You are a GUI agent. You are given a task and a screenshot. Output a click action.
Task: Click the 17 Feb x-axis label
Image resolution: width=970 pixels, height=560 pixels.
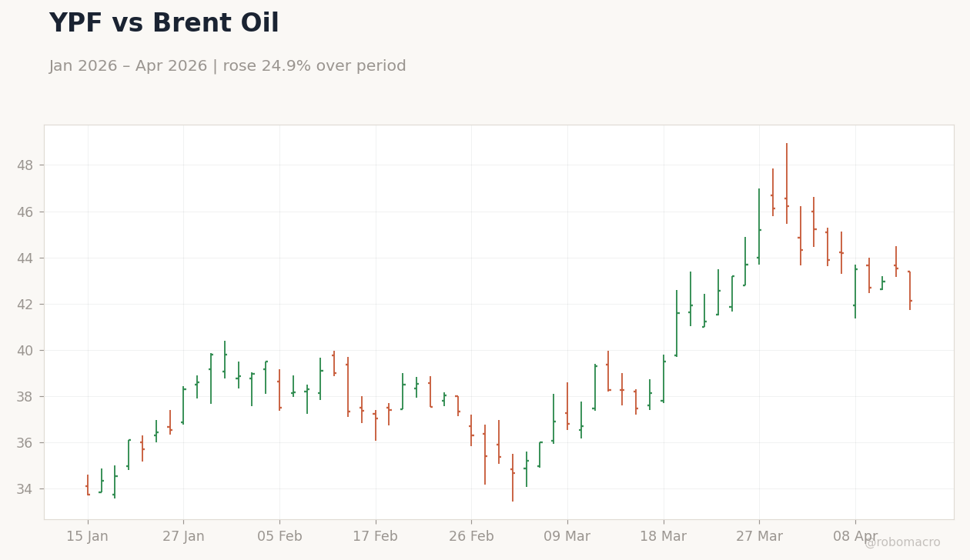[376, 537]
